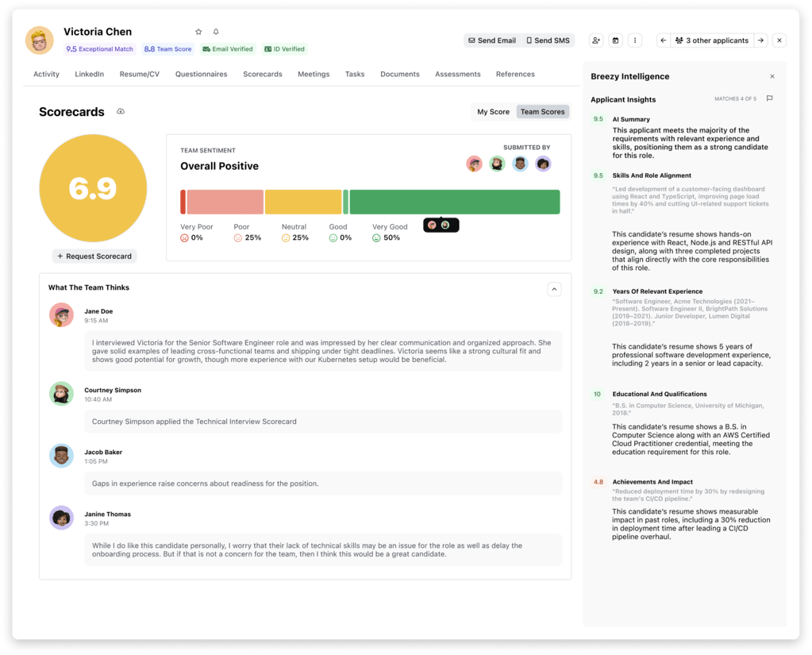Click Jane Doe's avatar in Submitted By
The height and width of the screenshot is (655, 812).
tap(474, 164)
